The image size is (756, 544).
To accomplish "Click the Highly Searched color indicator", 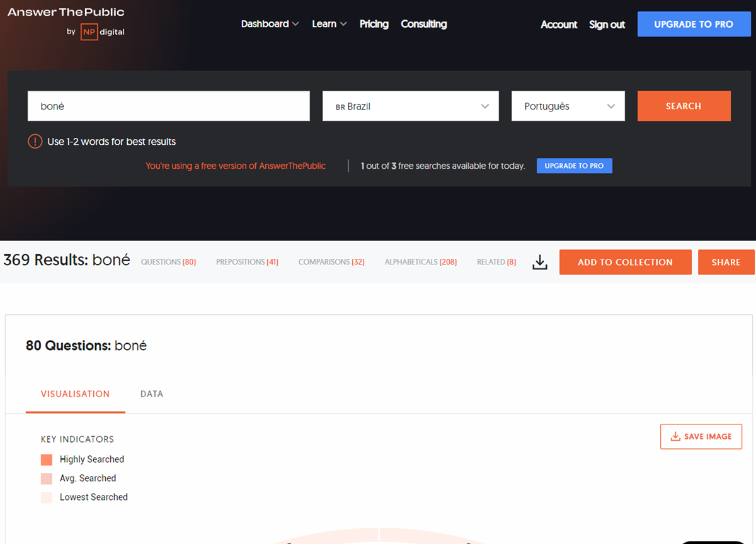I will click(47, 460).
